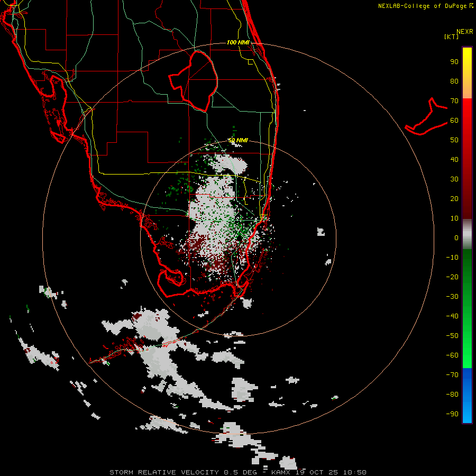Select the 0 value on the velocity scale
Image resolution: width=476 pixels, height=476 pixels.
click(456, 238)
